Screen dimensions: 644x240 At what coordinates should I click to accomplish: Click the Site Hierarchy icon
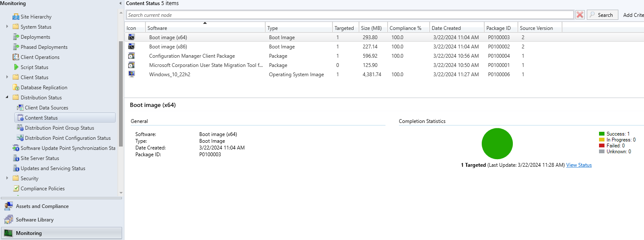tap(16, 17)
